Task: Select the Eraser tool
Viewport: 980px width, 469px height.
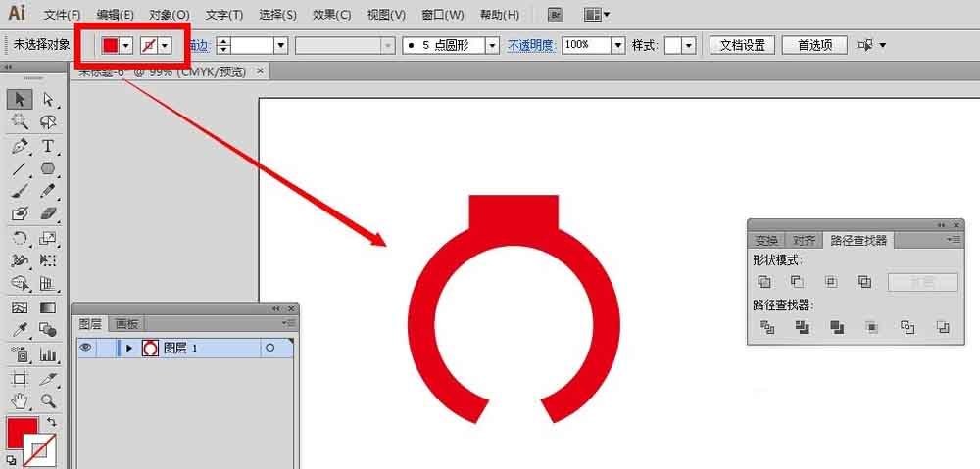Action: 47,213
